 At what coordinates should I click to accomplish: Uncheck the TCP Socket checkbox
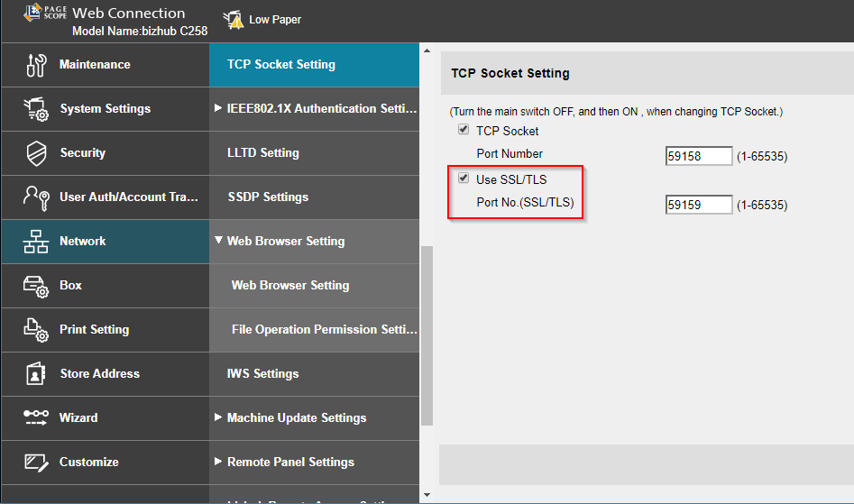pos(464,131)
